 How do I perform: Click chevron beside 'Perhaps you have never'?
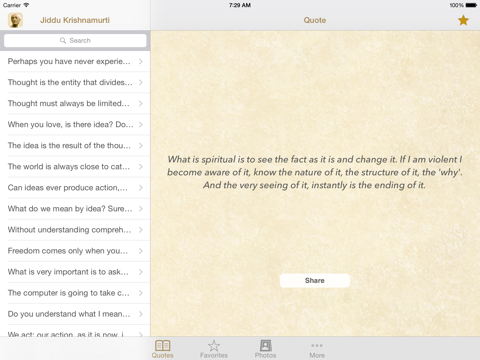click(x=141, y=61)
